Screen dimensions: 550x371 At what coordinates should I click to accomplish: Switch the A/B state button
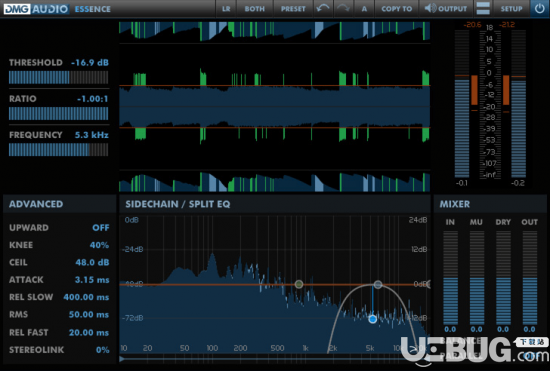pyautogui.click(x=364, y=8)
